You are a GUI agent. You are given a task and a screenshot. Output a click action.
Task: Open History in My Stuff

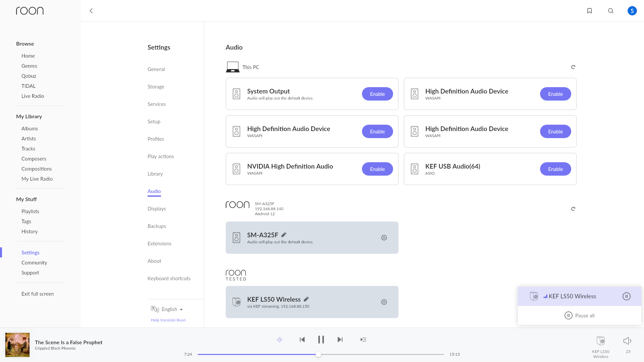click(30, 232)
